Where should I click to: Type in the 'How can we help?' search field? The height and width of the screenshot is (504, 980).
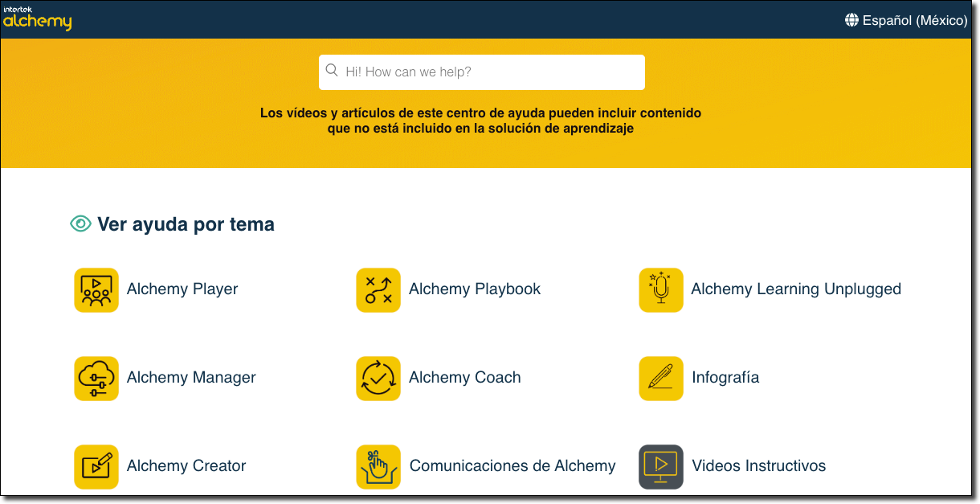tap(490, 72)
